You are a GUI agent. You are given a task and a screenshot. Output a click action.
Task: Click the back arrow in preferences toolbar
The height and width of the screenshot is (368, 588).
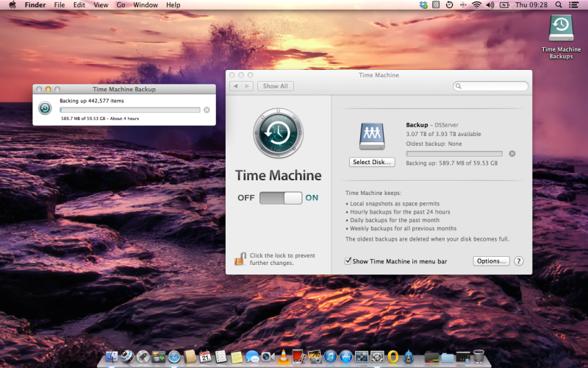[x=235, y=86]
